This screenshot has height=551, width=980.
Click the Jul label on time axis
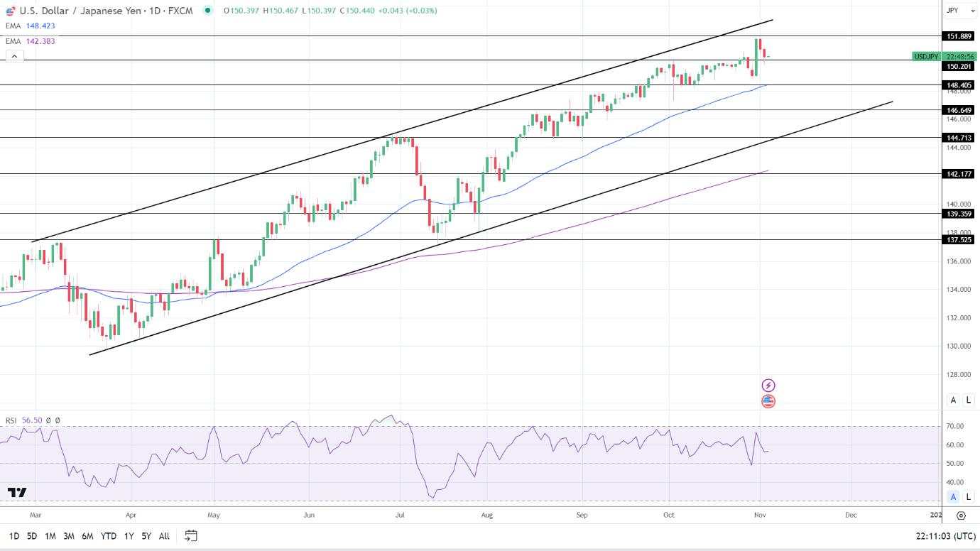tap(400, 515)
